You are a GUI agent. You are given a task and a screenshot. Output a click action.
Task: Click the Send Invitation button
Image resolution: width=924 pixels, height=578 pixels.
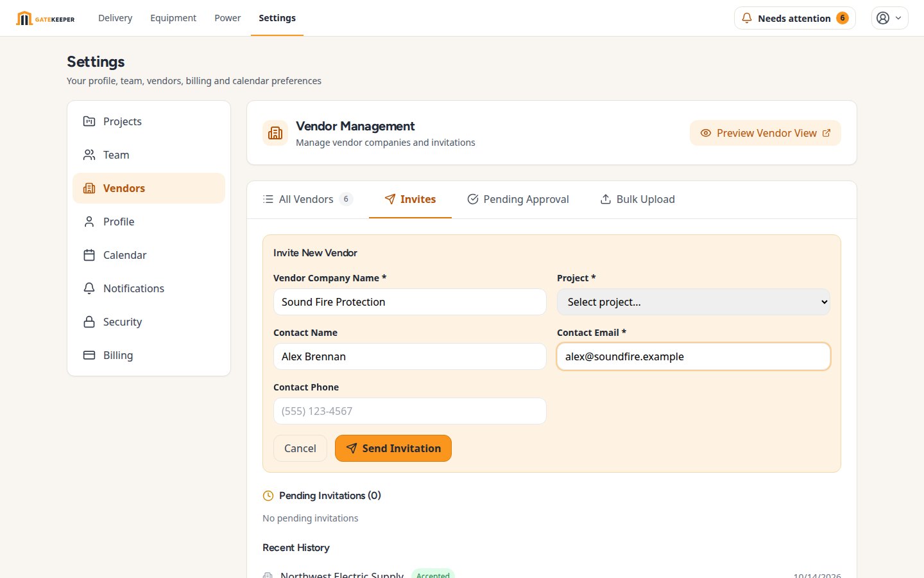coord(393,448)
